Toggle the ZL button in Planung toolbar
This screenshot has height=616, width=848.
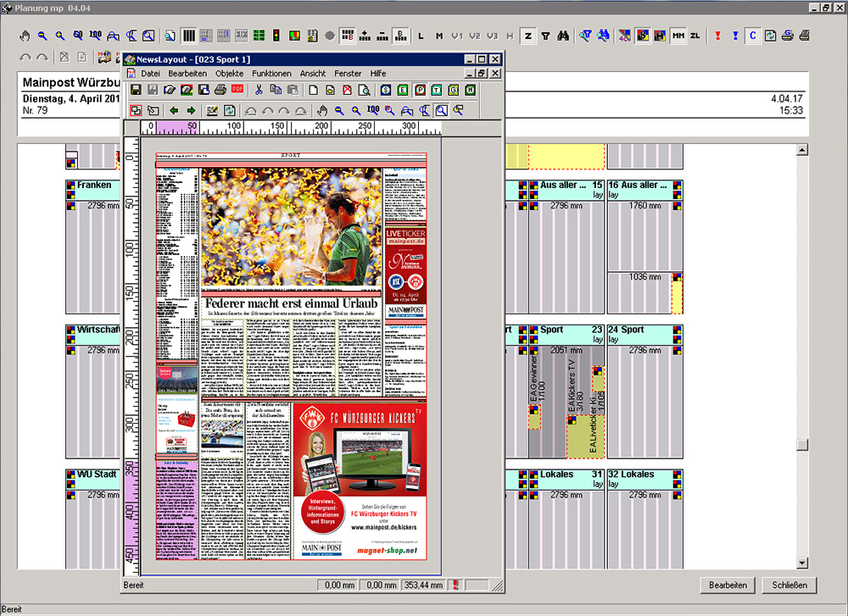pos(695,36)
